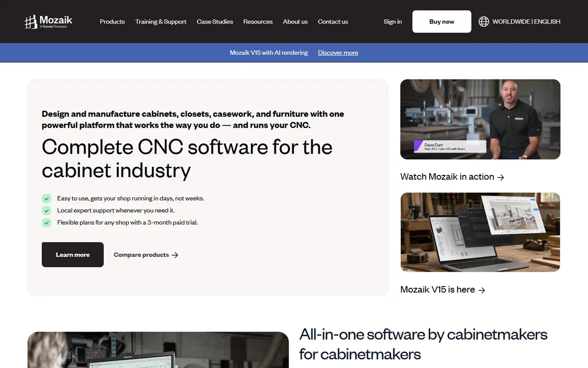Open the Watch Mozaik in action link
This screenshot has height=368, width=588.
(x=452, y=177)
